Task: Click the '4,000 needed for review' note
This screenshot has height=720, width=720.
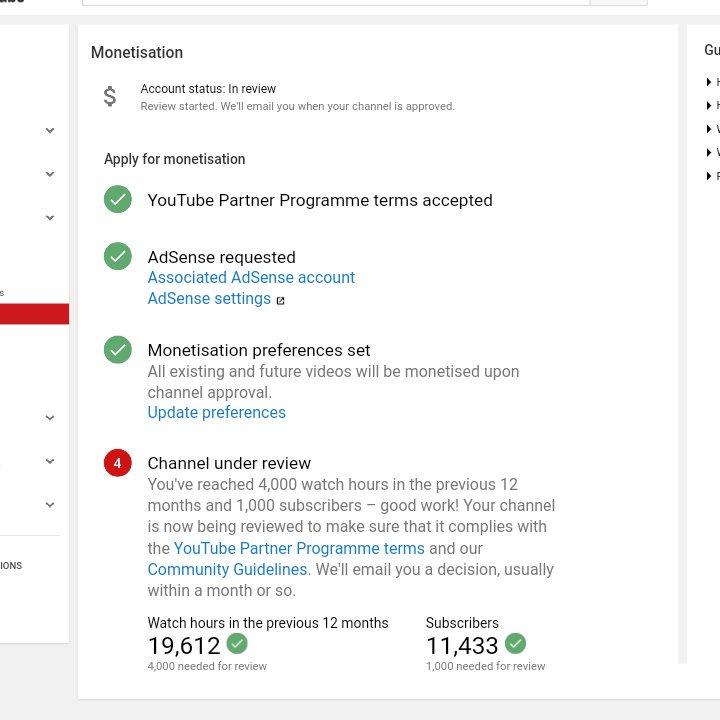Action: pos(207,666)
